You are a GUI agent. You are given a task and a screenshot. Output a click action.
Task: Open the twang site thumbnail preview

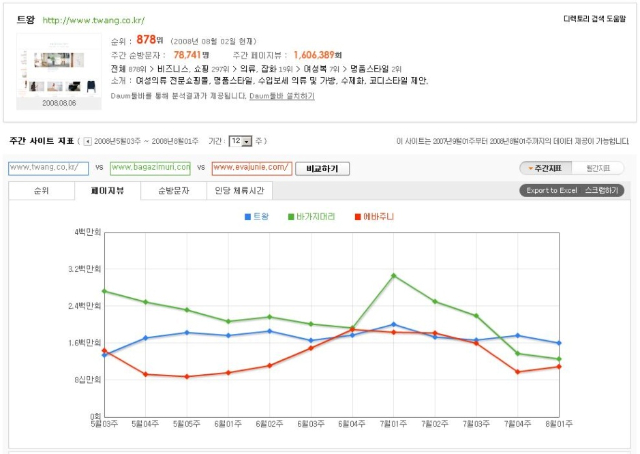[x=59, y=71]
